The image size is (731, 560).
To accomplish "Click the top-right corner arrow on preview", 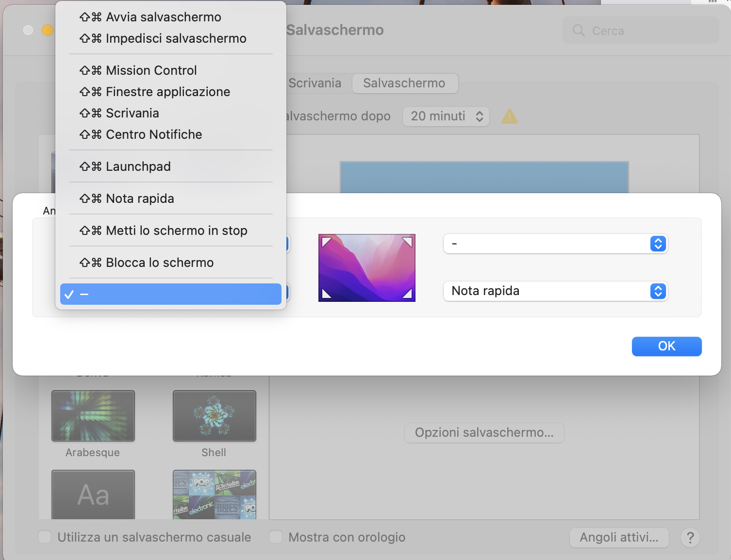I will click(407, 242).
